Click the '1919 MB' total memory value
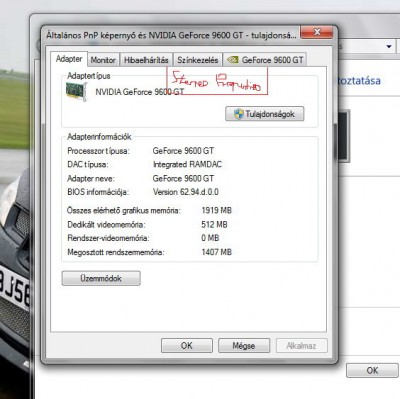The image size is (400, 399). (x=216, y=210)
